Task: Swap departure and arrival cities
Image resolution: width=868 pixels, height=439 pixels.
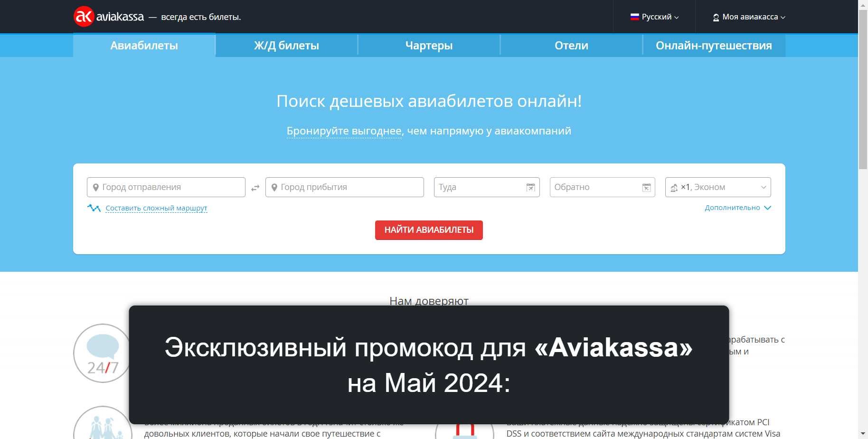Action: click(x=255, y=188)
